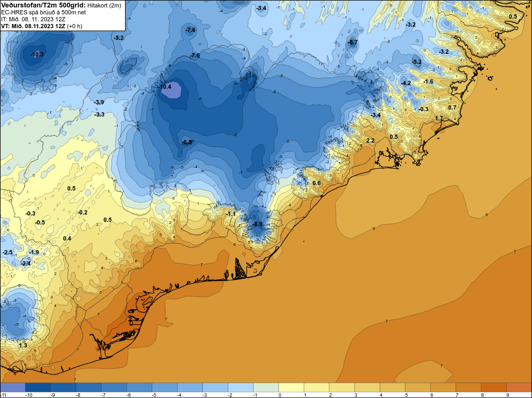The width and height of the screenshot is (532, 398).
Task: Pick the legend swatch between -10 and -9
Action: tap(38, 387)
